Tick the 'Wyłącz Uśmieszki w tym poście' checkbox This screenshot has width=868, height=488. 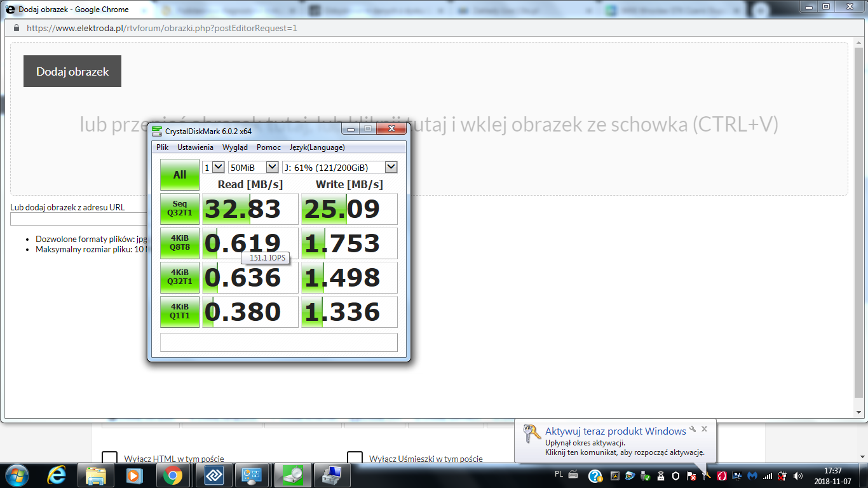(355, 458)
